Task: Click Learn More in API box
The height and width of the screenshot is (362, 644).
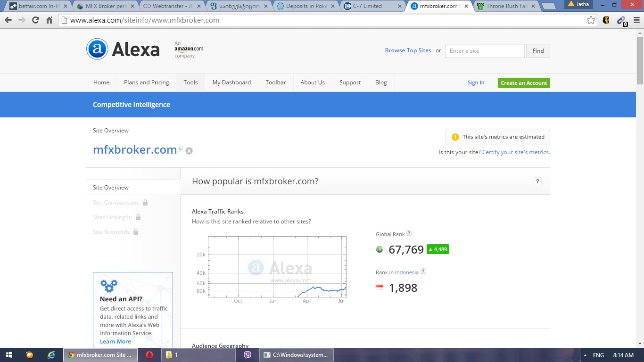Action: point(115,342)
